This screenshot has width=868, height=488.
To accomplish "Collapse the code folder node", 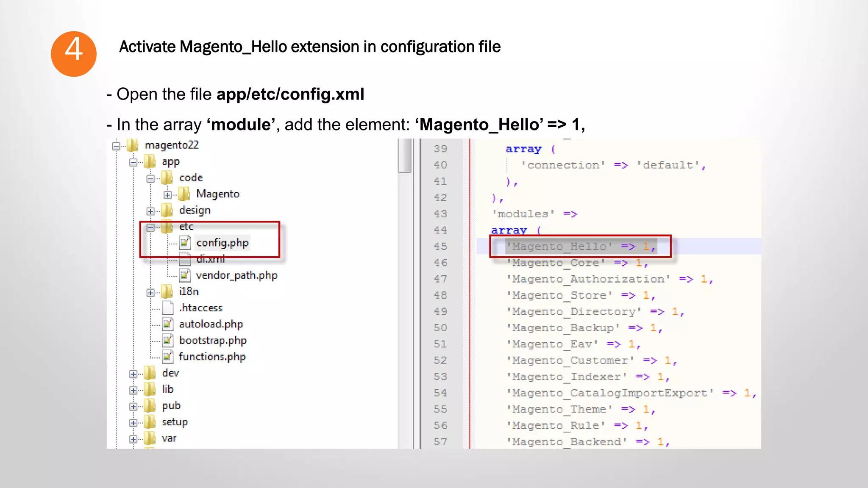I will pos(150,179).
